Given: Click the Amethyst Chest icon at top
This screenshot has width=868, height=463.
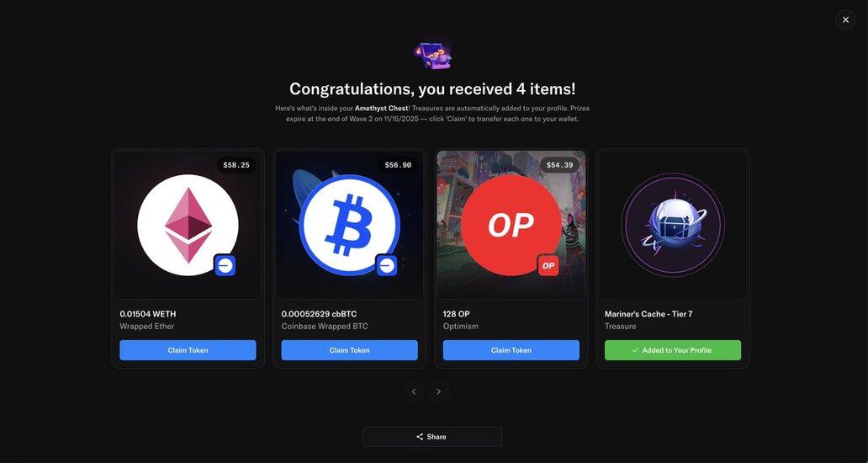Looking at the screenshot, I should pos(433,55).
